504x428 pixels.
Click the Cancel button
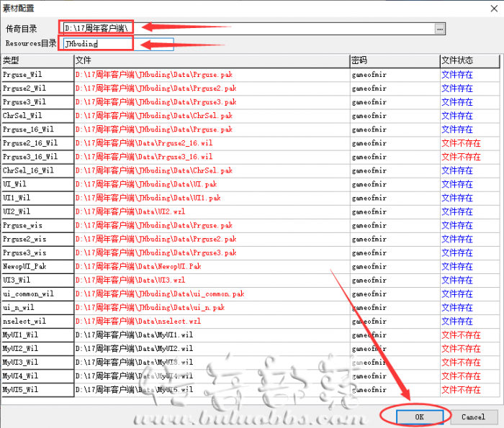click(x=473, y=416)
